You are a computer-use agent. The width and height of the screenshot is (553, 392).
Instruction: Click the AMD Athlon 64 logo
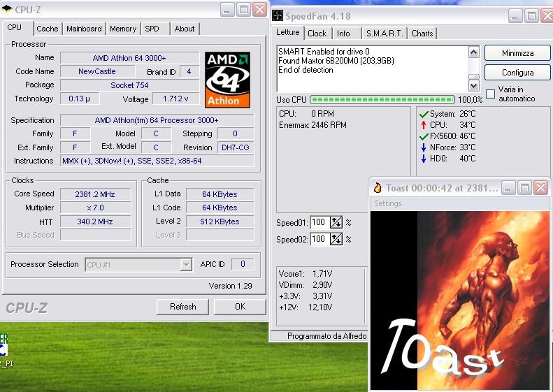(x=227, y=80)
